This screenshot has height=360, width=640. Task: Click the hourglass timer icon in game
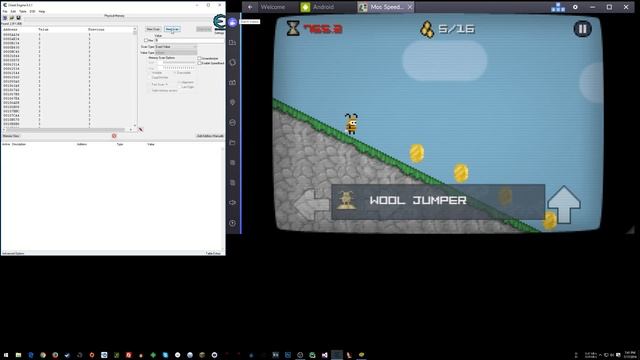pyautogui.click(x=293, y=28)
